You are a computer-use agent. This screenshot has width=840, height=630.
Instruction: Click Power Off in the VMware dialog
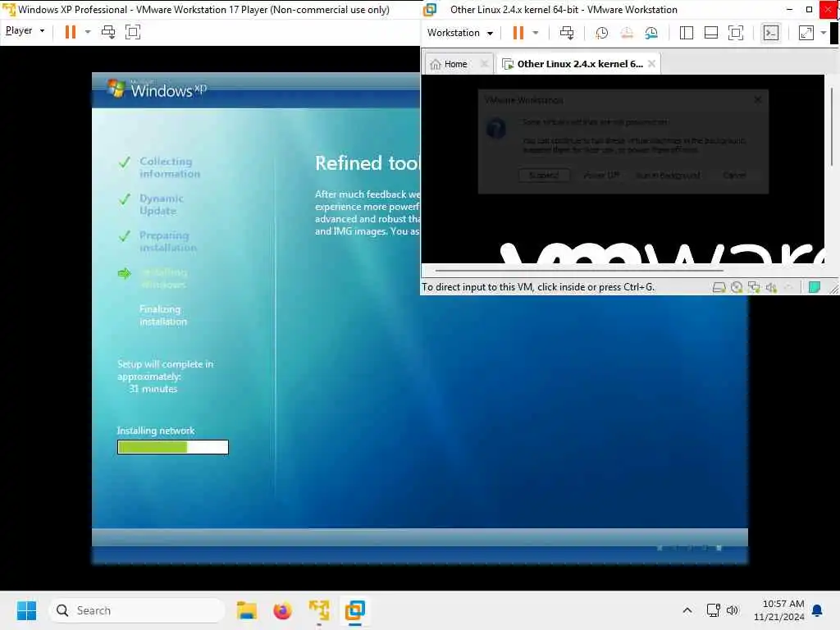[x=601, y=176]
